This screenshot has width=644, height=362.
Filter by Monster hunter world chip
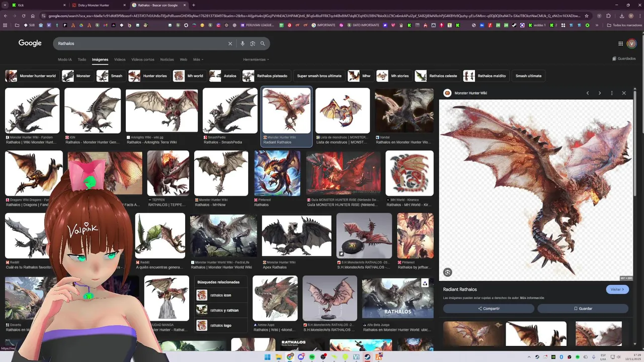click(31, 76)
